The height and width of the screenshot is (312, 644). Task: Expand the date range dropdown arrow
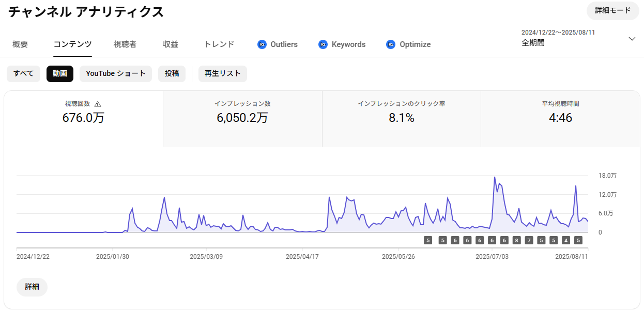(x=632, y=39)
